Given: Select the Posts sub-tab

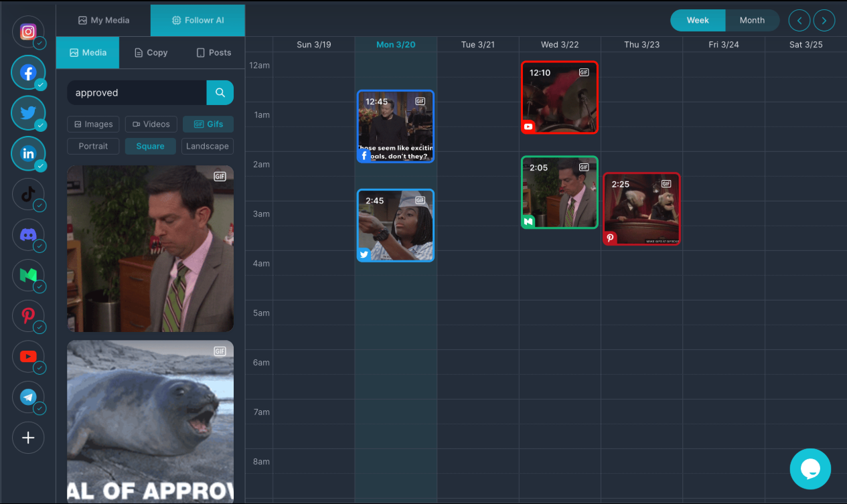Looking at the screenshot, I should 214,52.
